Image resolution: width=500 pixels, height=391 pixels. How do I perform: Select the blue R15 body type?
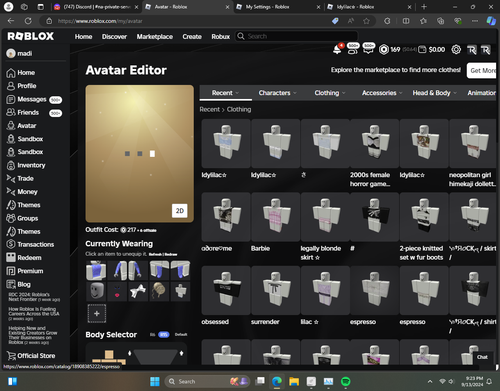[x=164, y=335]
